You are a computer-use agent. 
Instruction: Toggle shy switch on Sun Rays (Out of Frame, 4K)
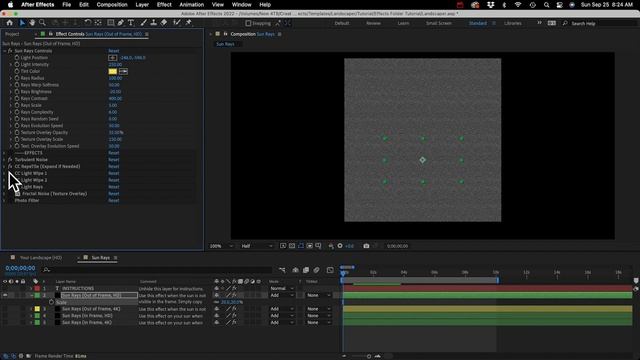coord(217,309)
